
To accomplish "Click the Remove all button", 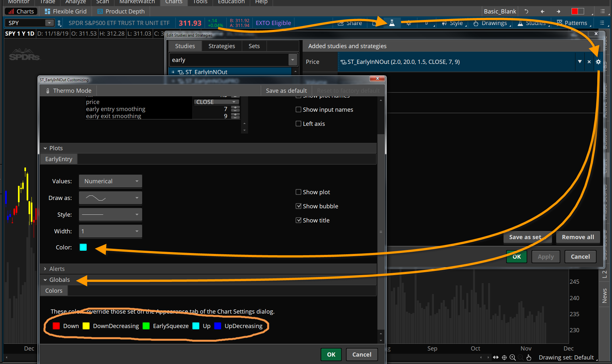I will coord(578,237).
